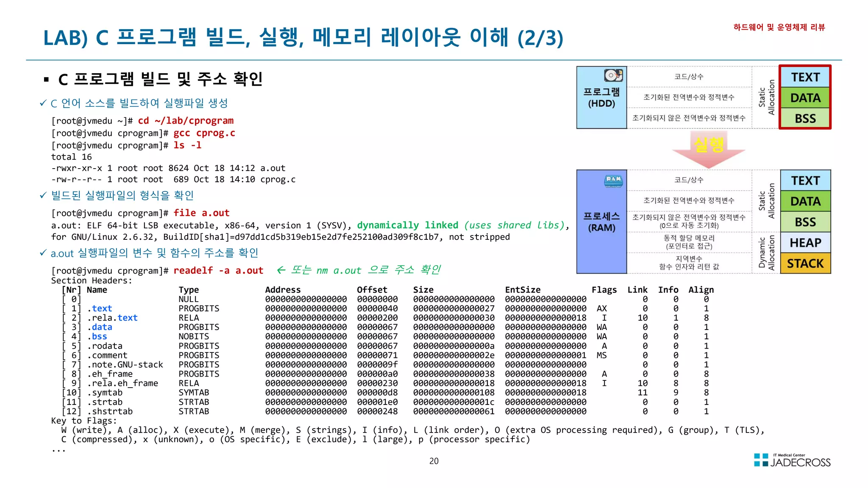Click the '.text' section name in row 1

click(100, 308)
